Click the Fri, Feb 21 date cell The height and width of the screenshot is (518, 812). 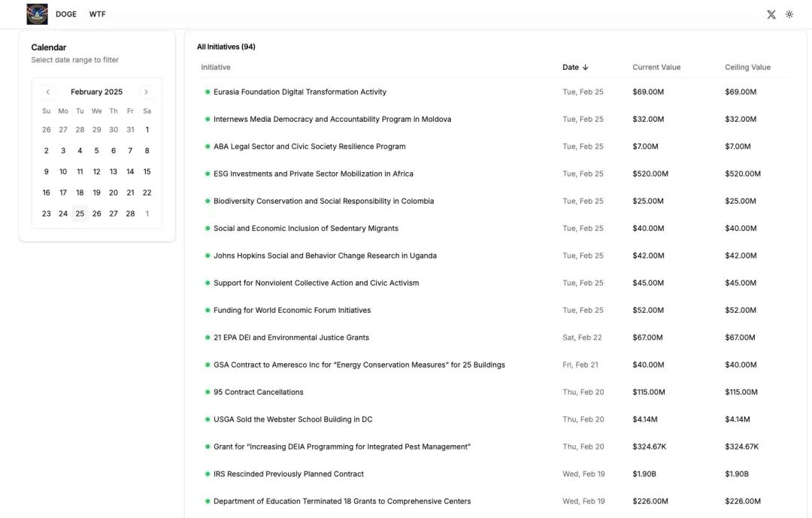[x=580, y=365]
